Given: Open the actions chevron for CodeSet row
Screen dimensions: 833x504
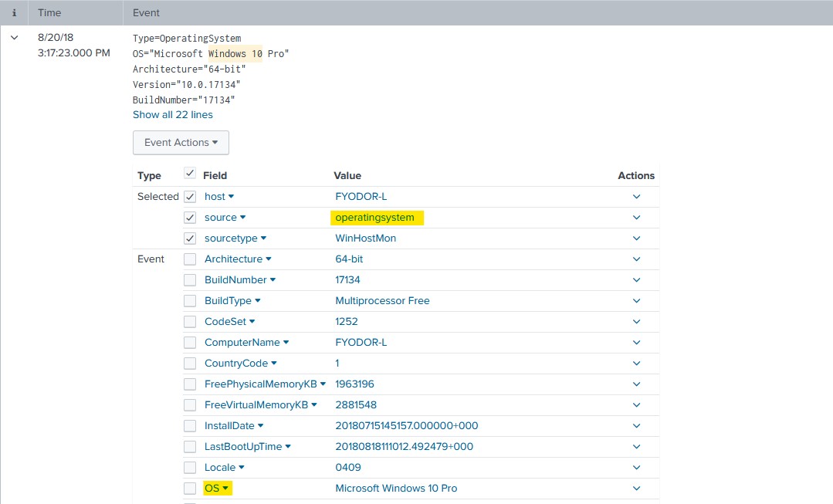Looking at the screenshot, I should [x=636, y=322].
